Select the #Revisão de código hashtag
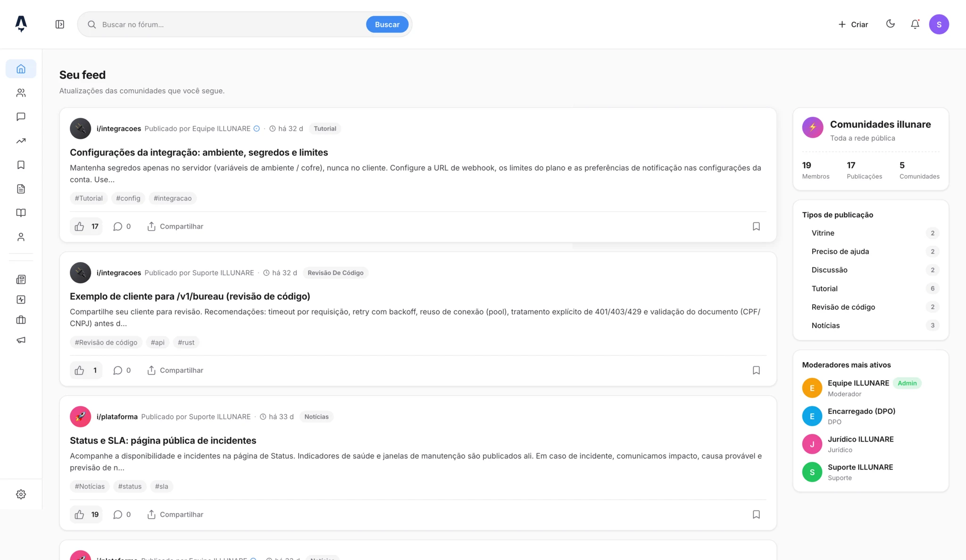 point(106,343)
